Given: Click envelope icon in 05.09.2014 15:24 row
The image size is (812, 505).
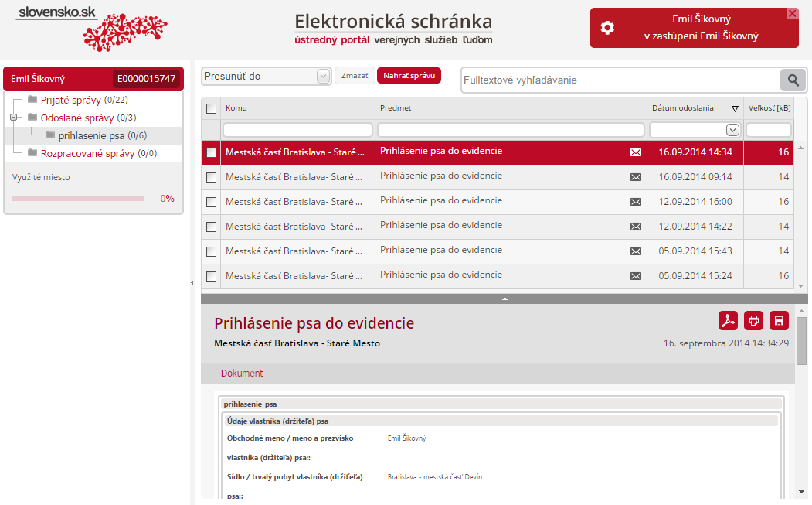Looking at the screenshot, I should coord(636,276).
